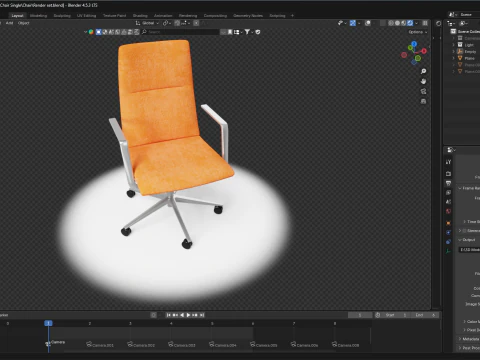This screenshot has width=480, height=360.
Task: Open the Animation workspace tab
Action: click(163, 16)
